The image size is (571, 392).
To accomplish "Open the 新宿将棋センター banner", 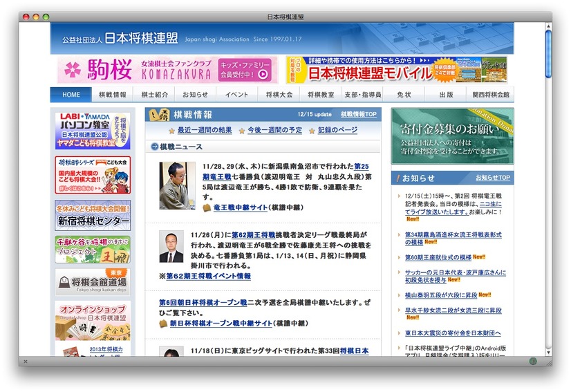I will (x=93, y=215).
